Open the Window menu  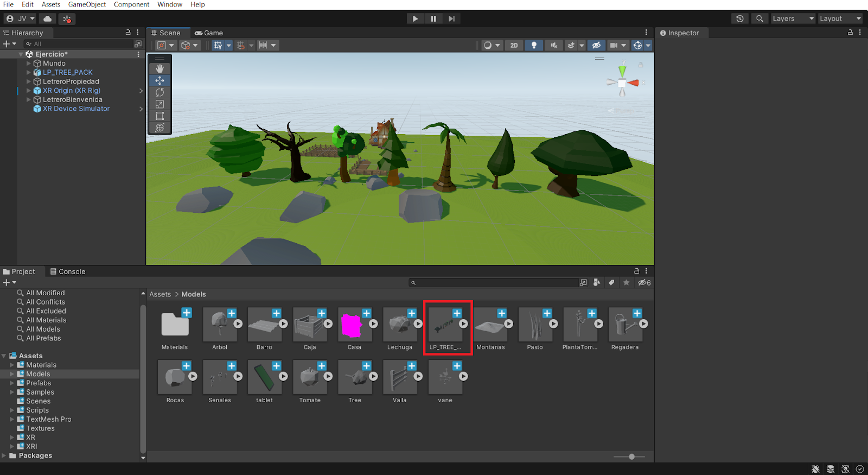coord(170,4)
